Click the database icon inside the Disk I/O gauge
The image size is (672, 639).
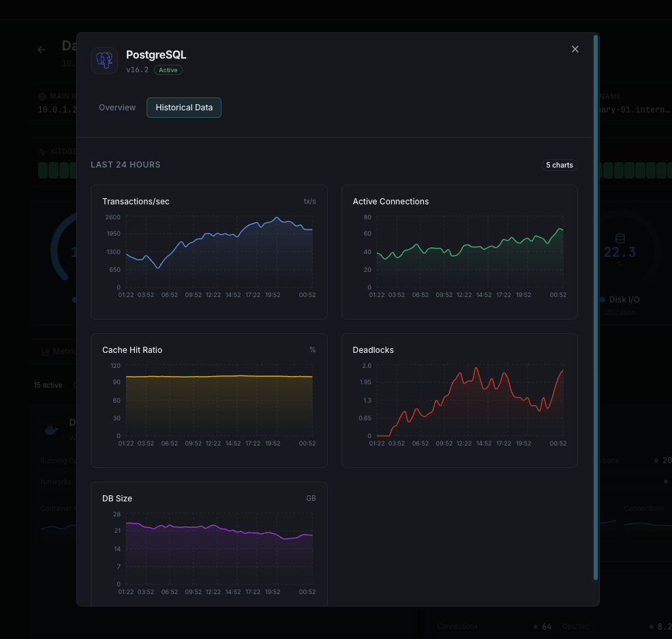click(620, 238)
